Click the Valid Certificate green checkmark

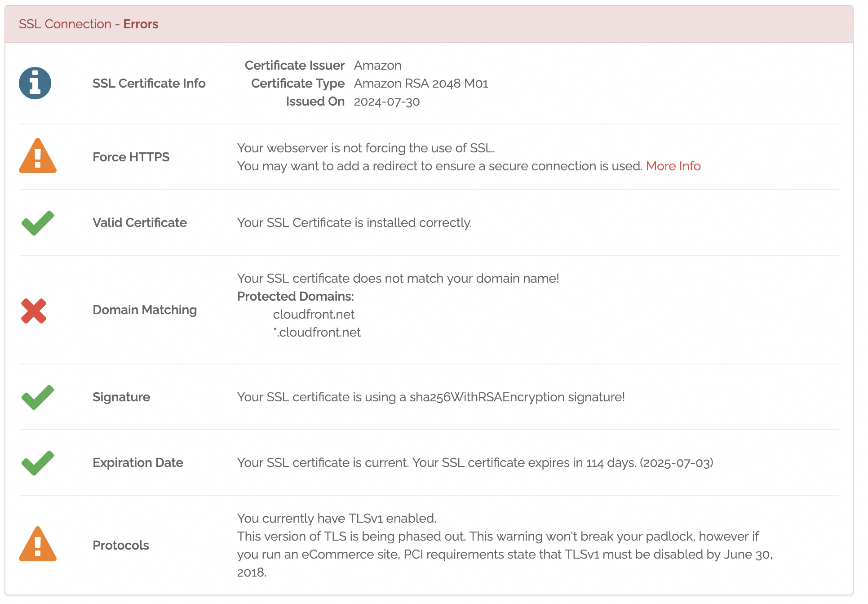click(38, 223)
